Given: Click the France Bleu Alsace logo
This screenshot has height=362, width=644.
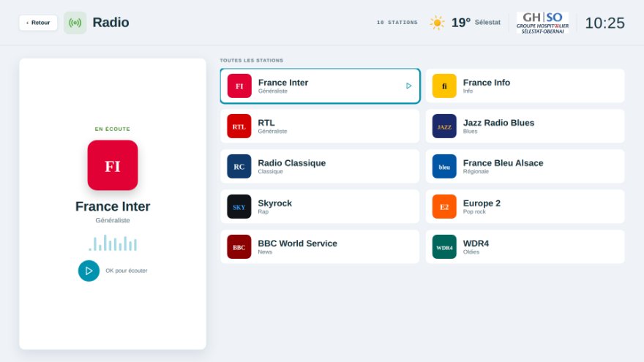Looking at the screenshot, I should click(444, 166).
